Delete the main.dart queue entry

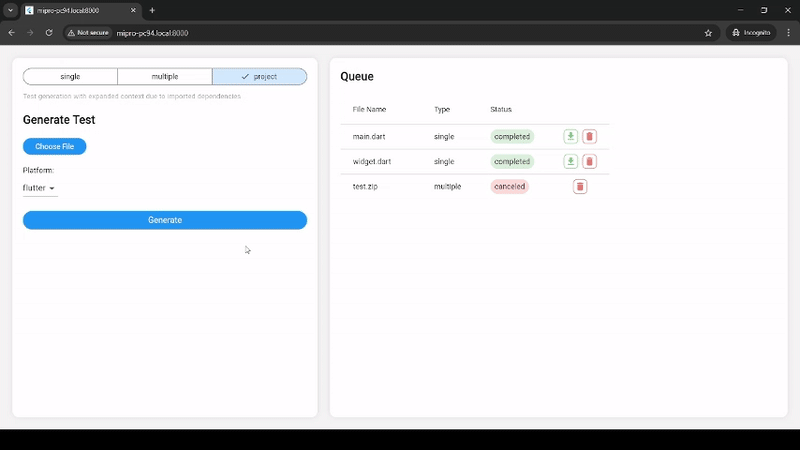click(589, 136)
